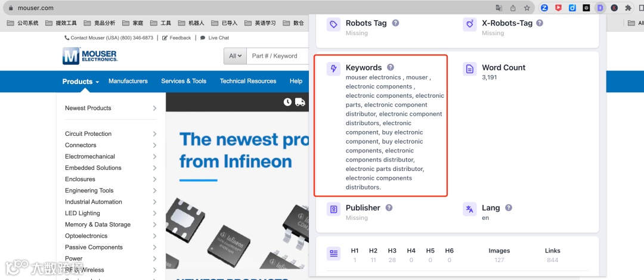This screenshot has height=280, width=644.
Task: Expand the Electromechanical category arrow
Action: pyautogui.click(x=154, y=157)
